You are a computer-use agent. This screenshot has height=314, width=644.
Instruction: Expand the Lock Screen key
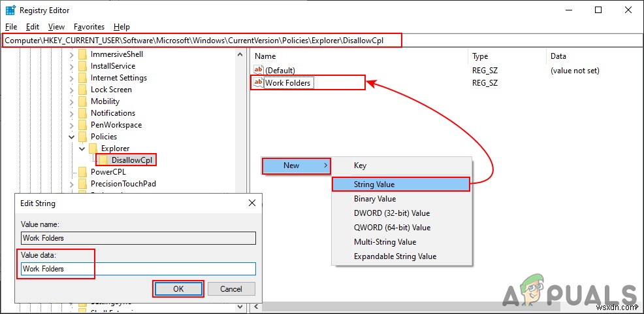pyautogui.click(x=71, y=90)
